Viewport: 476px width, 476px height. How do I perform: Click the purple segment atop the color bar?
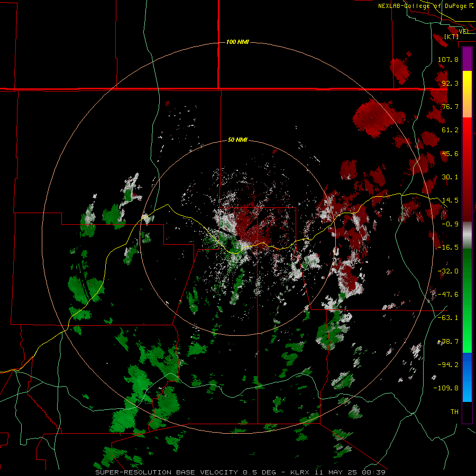[467, 59]
